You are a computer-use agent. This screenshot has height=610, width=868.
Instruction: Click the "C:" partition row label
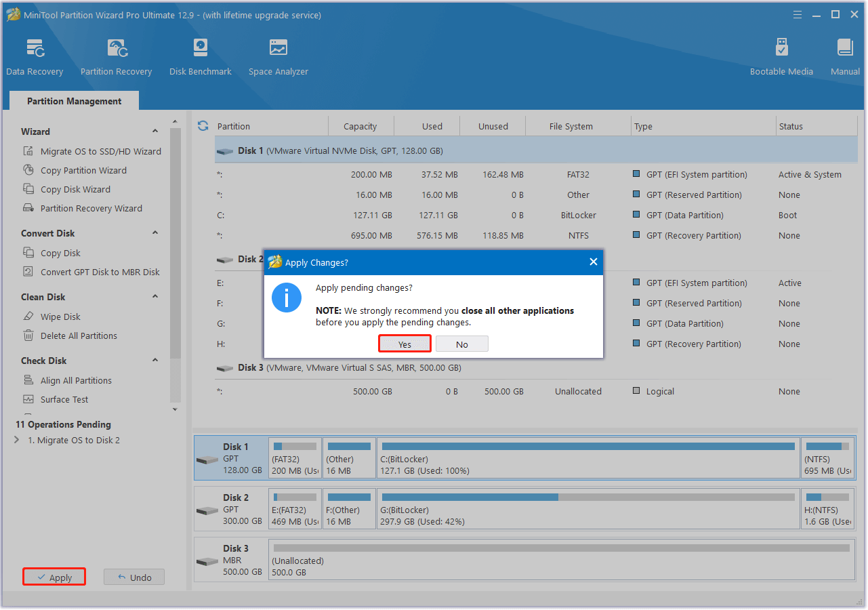click(x=221, y=215)
